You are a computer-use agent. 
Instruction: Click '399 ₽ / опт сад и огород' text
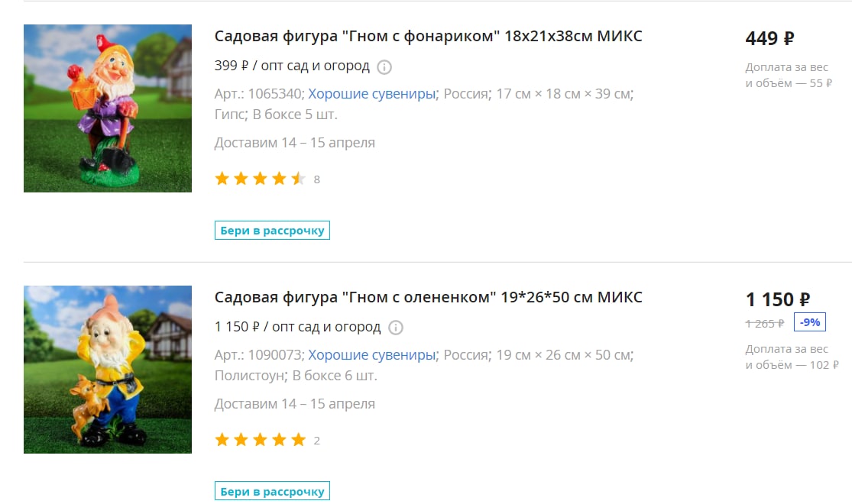292,66
